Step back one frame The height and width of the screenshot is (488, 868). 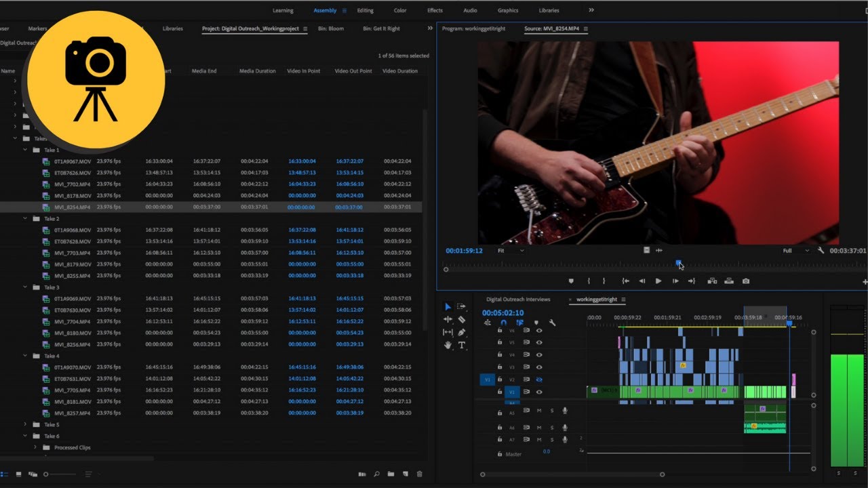tap(642, 281)
